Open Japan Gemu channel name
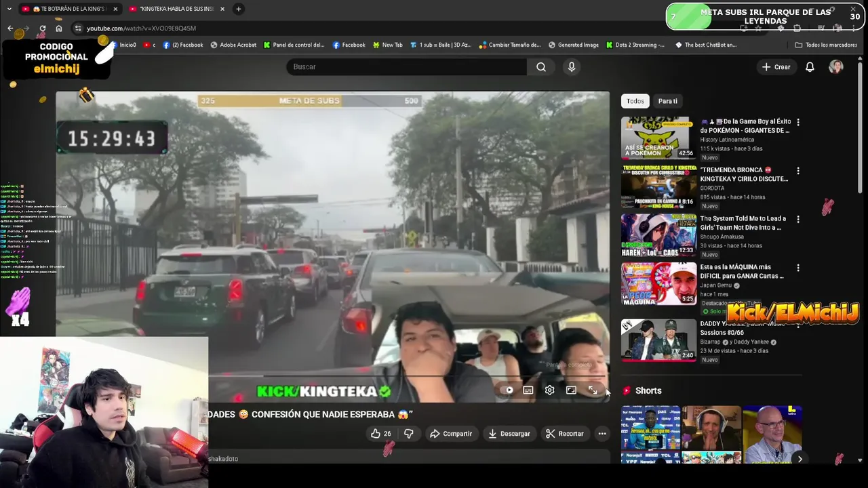The image size is (868, 488). pyautogui.click(x=716, y=286)
